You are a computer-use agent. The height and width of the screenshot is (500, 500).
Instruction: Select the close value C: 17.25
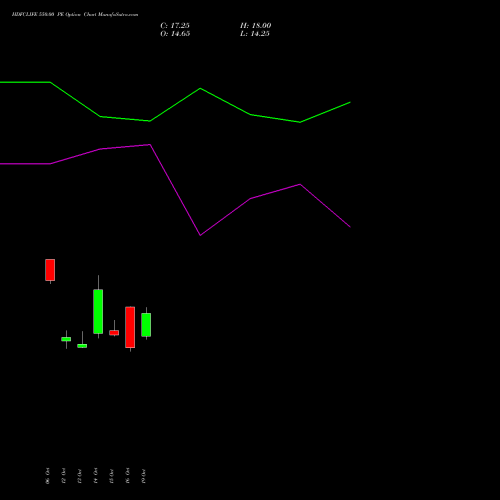175,26
